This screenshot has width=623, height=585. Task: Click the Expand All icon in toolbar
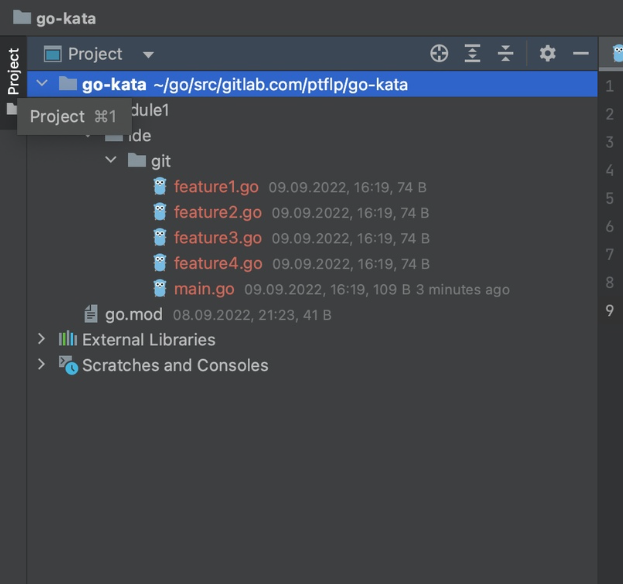tap(473, 54)
